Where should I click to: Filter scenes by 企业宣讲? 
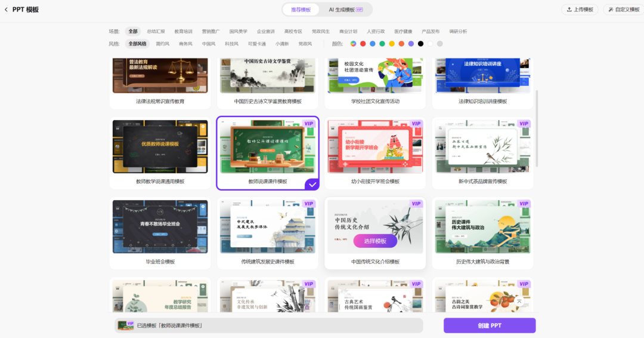pos(266,31)
